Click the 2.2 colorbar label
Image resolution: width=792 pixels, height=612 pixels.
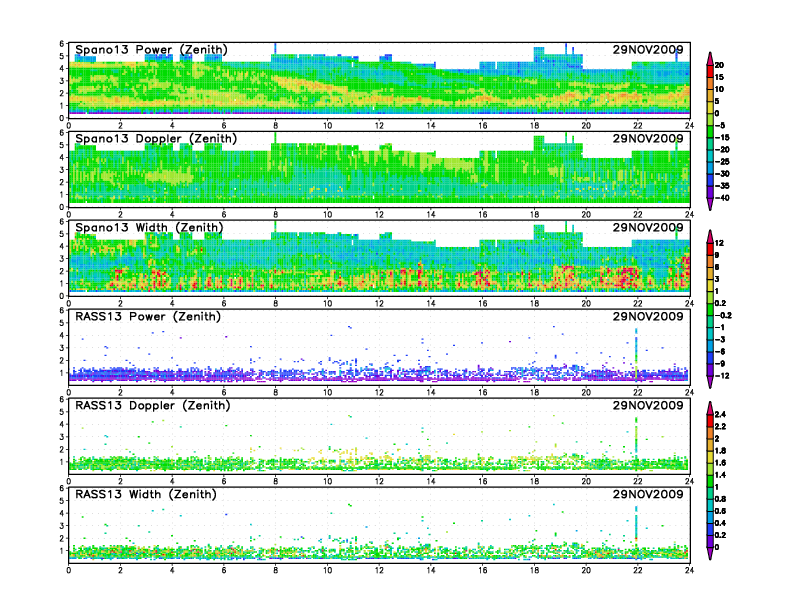pos(720,427)
